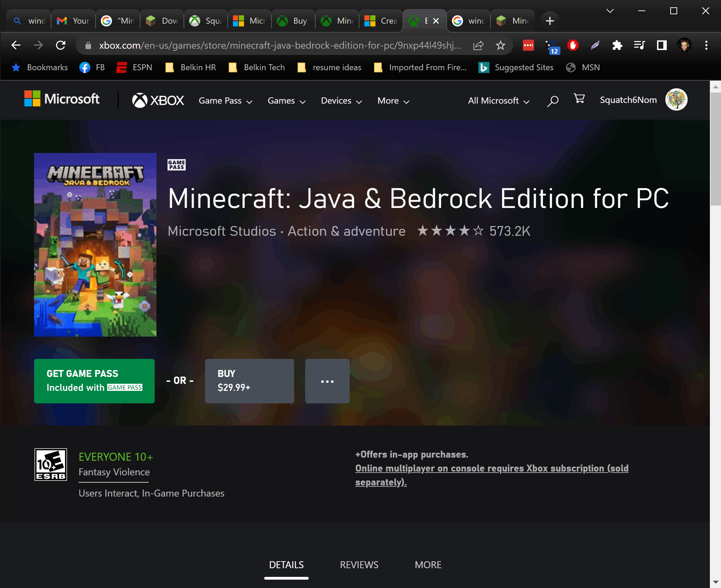Click Get Game Pass button

click(x=94, y=381)
